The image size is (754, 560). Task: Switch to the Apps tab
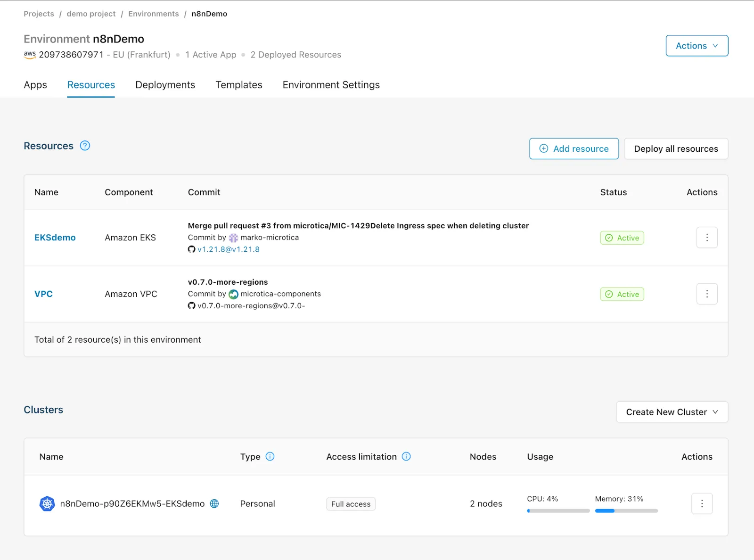pyautogui.click(x=35, y=85)
